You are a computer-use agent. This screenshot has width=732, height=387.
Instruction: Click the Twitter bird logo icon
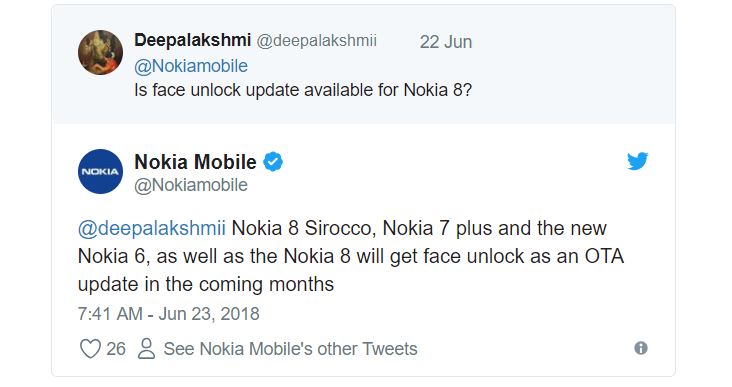[637, 162]
